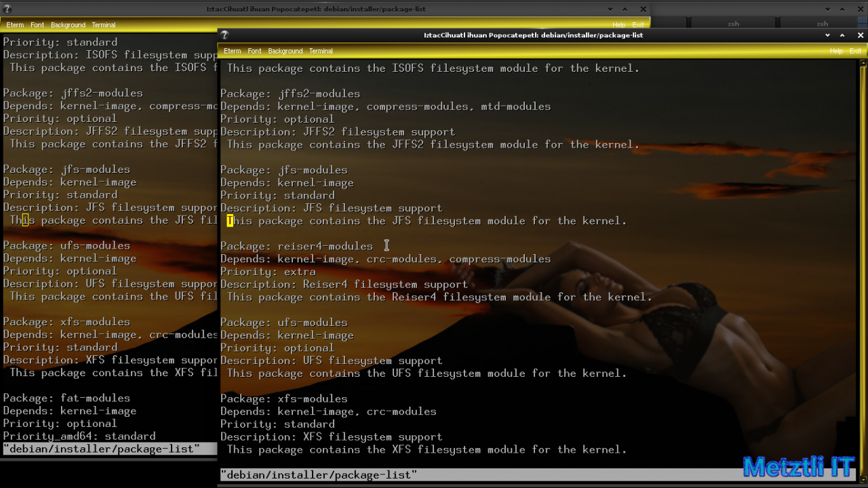Click 'Depends: kernel-image, compress-modules, mtd-modules' in front window
This screenshot has height=488, width=868.
coord(385,106)
